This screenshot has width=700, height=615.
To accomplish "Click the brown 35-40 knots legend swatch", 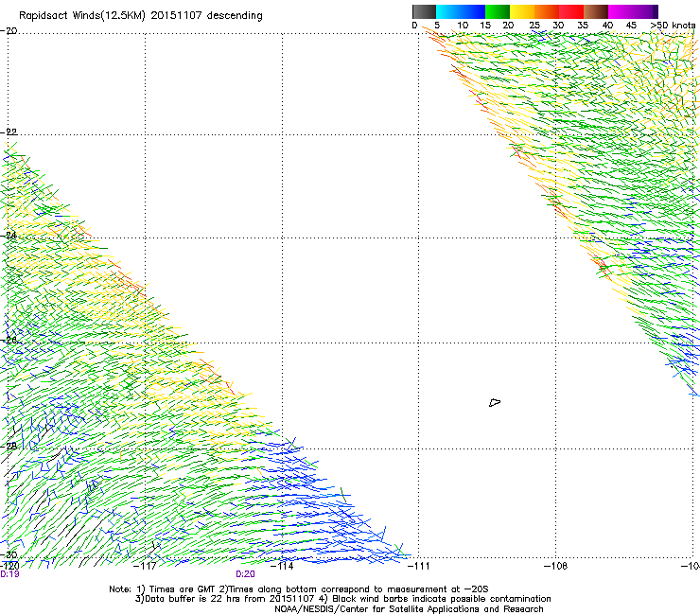I will (x=596, y=11).
